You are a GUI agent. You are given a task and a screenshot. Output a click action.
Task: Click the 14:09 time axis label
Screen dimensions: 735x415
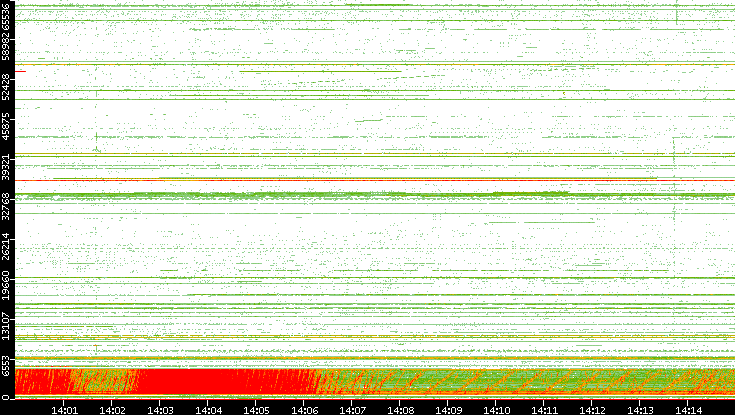click(448, 408)
